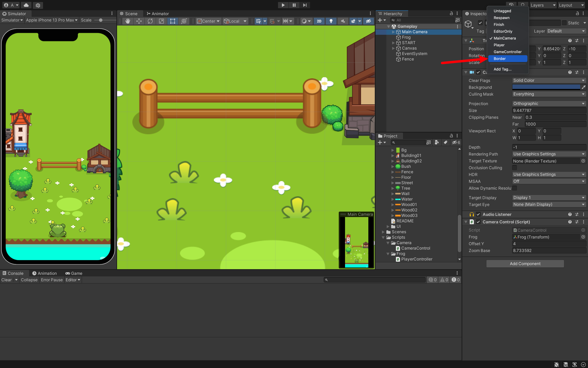The image size is (588, 368).
Task: Select the Scale tool
Action: (x=161, y=21)
